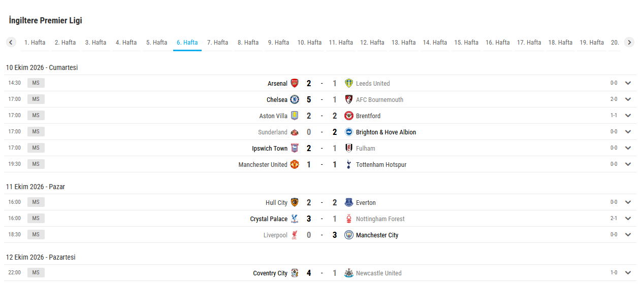Open the Ipswich Town team link
Viewport: 644px width, 285px height.
coord(270,148)
